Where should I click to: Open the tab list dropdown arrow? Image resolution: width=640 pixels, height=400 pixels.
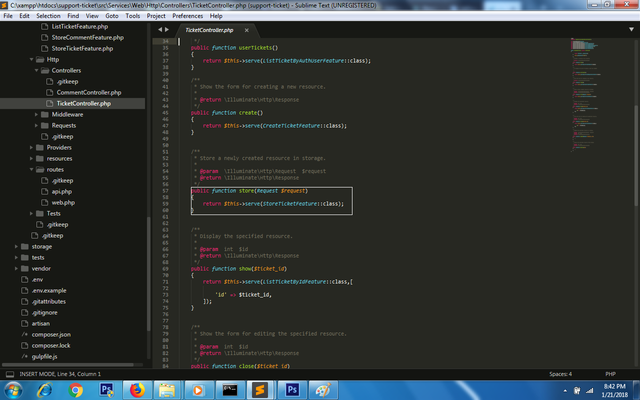(x=631, y=29)
